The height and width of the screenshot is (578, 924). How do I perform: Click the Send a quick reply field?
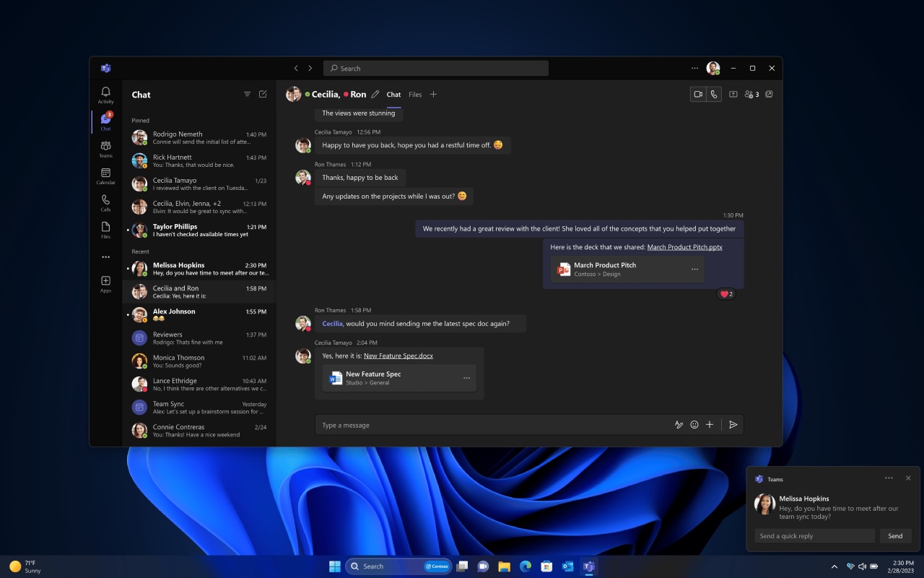[815, 536]
